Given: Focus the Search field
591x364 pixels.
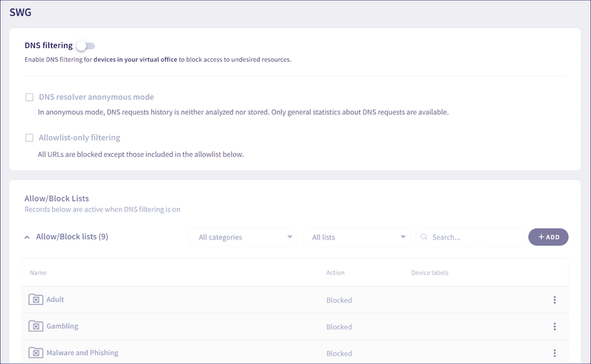Looking at the screenshot, I should [x=470, y=237].
